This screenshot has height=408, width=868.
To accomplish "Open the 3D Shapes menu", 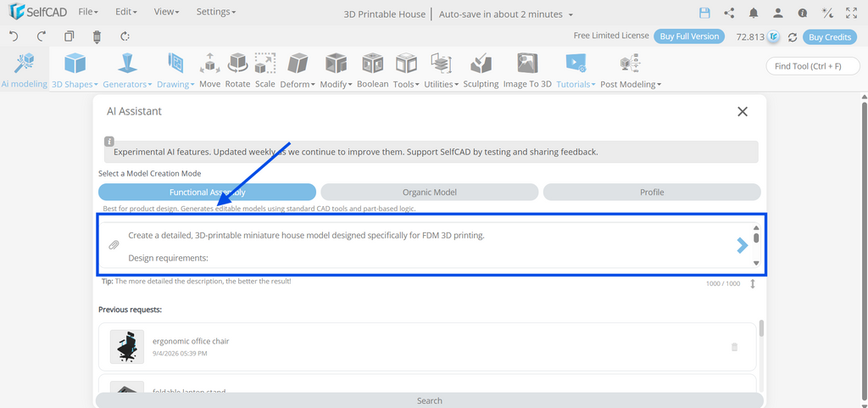I will click(75, 70).
